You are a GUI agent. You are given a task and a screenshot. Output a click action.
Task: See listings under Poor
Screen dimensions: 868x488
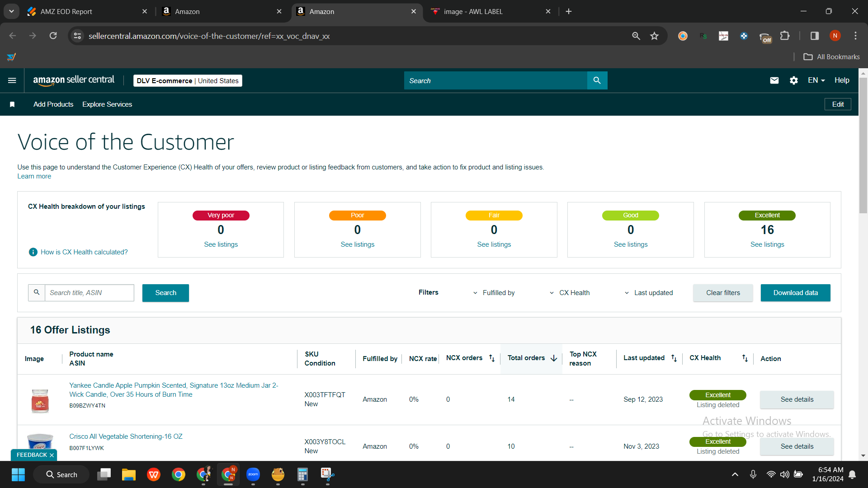(x=357, y=244)
